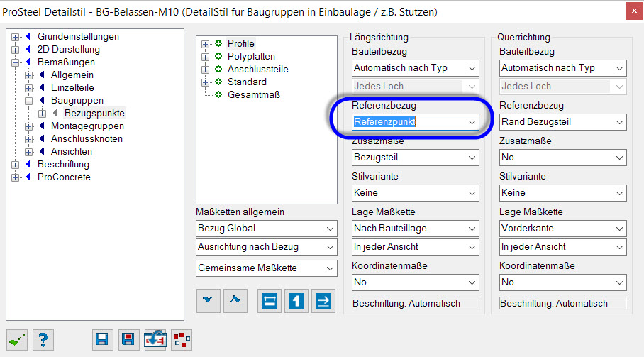Open Querrichtung Koordinatenmaße dropdown
The image size is (644, 357).
tap(562, 282)
